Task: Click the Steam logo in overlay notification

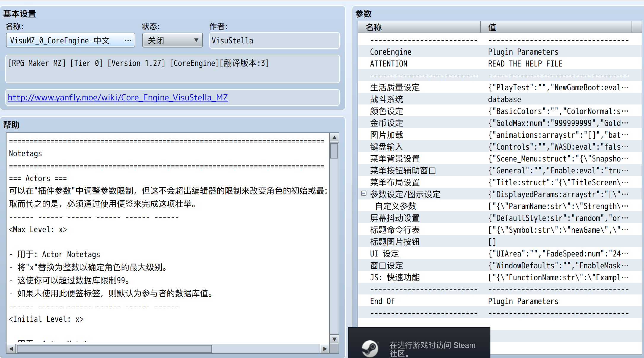Action: point(370,349)
